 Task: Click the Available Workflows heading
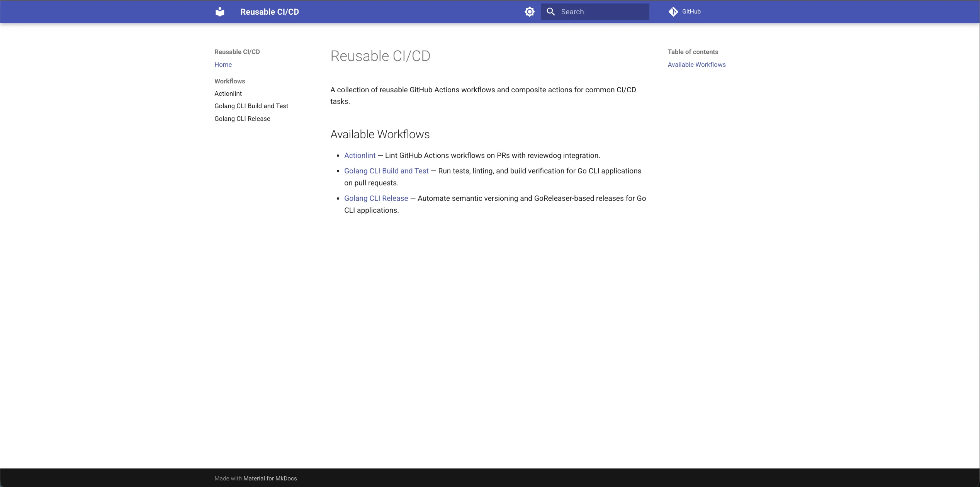point(380,134)
